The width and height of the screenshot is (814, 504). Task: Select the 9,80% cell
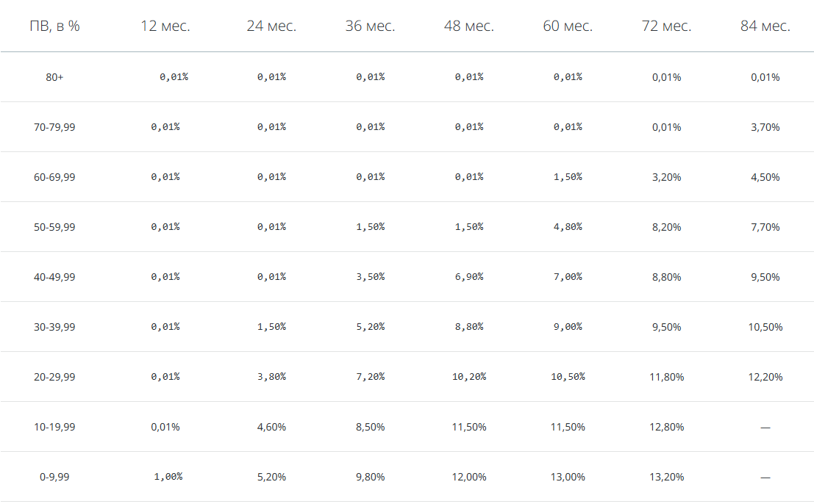370,477
